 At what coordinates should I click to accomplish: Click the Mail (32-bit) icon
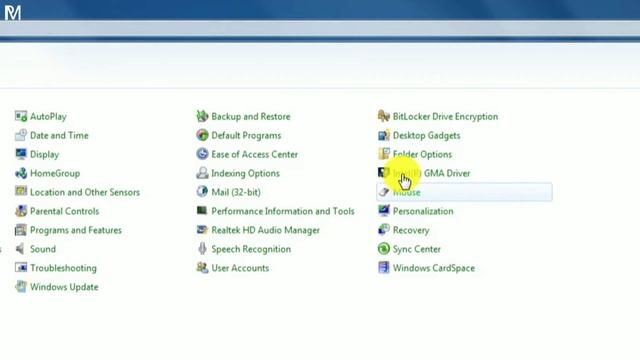(202, 192)
